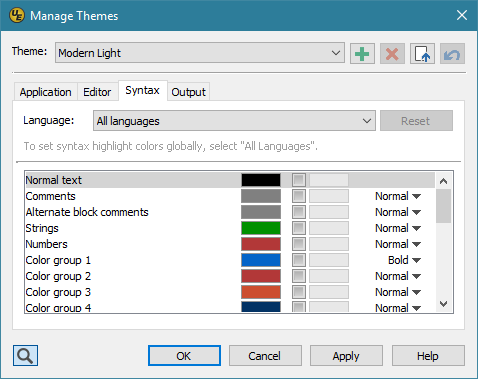The height and width of the screenshot is (379, 478).
Task: Open the Language dropdown showing All languages
Action: [234, 121]
